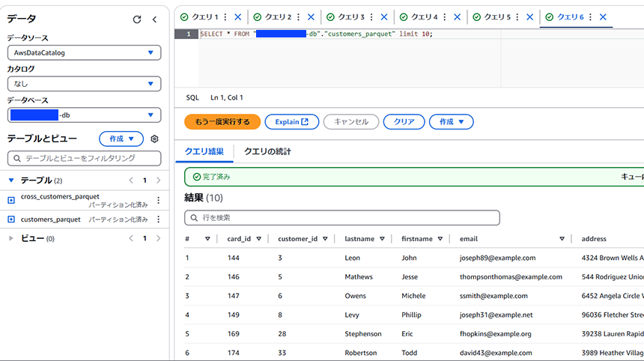The width and height of the screenshot is (644, 361).
Task: Click the クリア button
Action: [404, 121]
